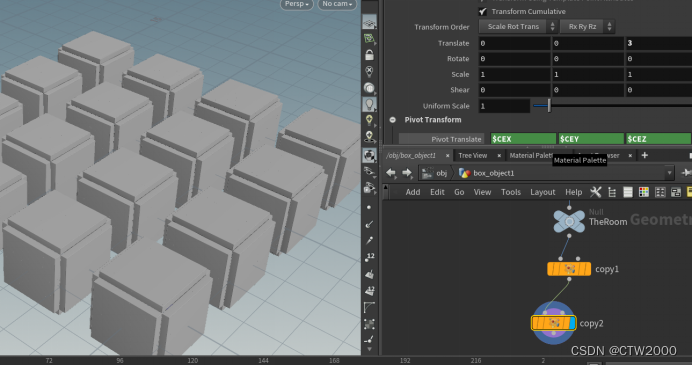
Task: Open the Rx Ry Rz rotation order dropdown
Action: [587, 27]
